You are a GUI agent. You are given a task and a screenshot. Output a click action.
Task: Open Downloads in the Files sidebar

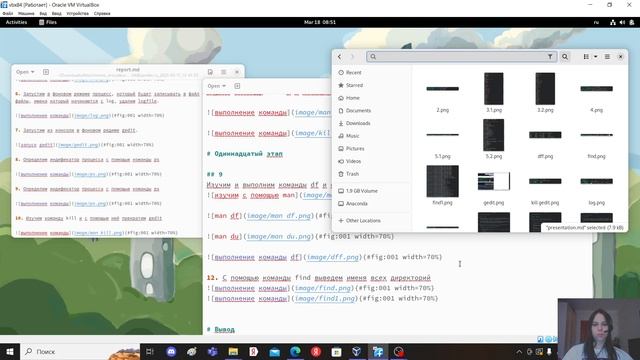point(358,123)
